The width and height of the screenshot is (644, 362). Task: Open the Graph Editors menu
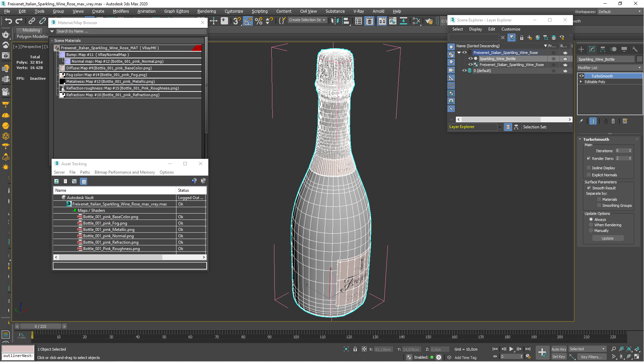[x=176, y=11]
